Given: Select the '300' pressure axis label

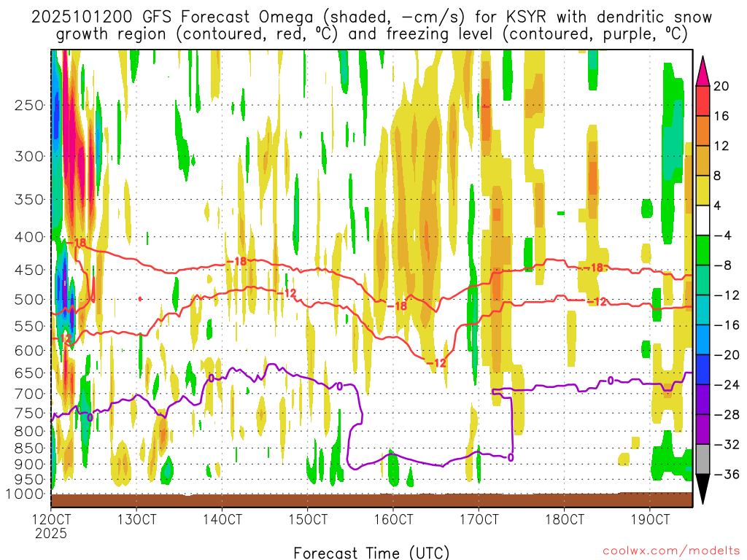Looking at the screenshot, I should pos(29,156).
